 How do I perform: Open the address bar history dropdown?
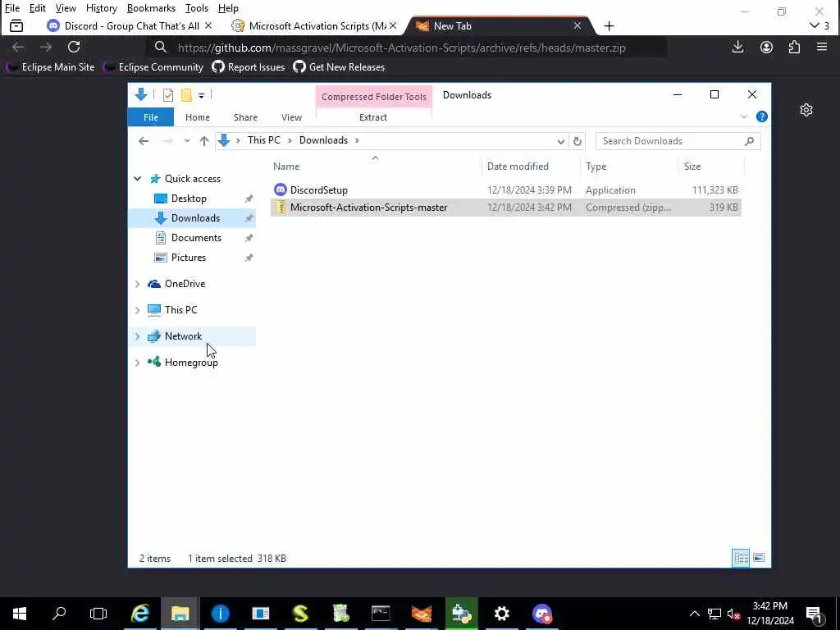pyautogui.click(x=560, y=141)
